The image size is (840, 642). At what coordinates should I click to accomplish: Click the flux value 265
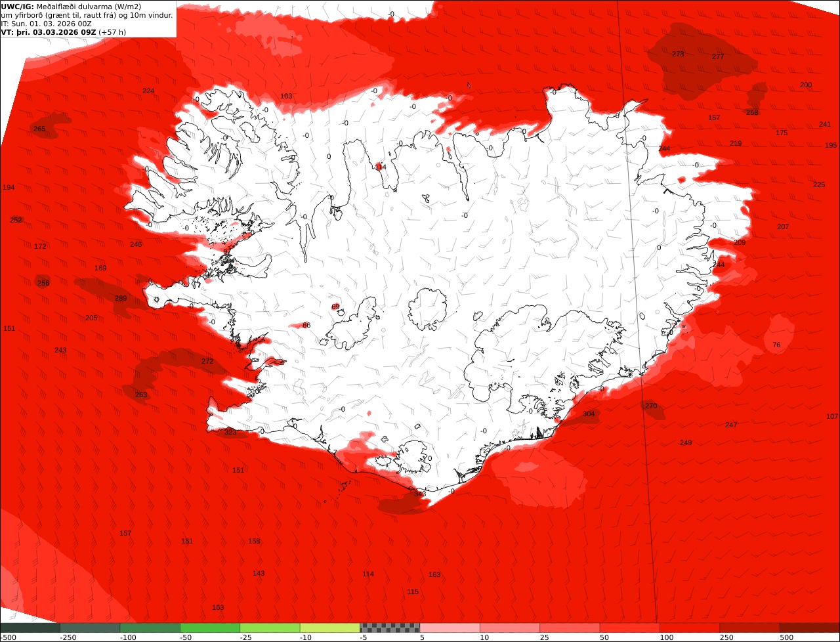coord(39,129)
